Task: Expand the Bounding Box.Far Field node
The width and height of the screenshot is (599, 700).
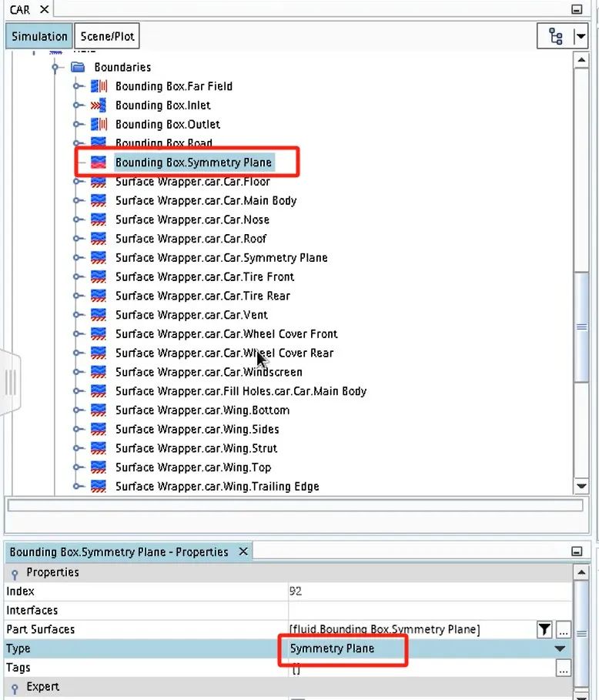Action: tap(77, 86)
